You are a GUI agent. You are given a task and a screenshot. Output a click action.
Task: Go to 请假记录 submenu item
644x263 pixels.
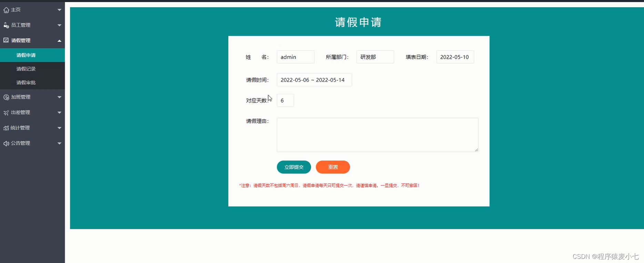click(32, 69)
